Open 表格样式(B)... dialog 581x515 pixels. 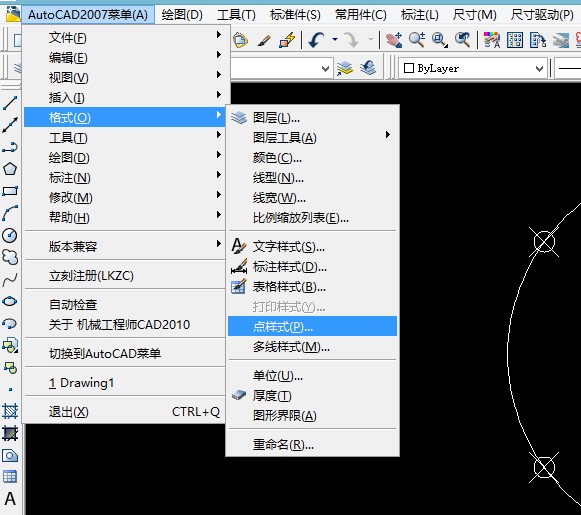pos(313,286)
